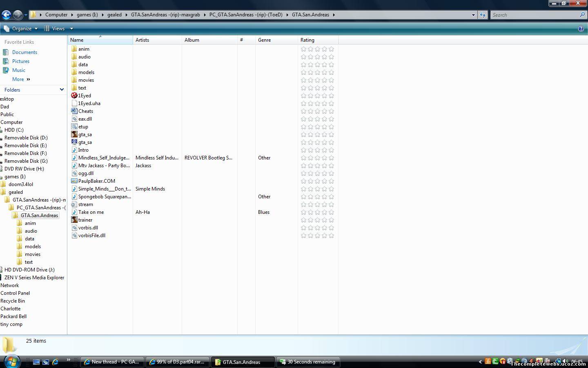This screenshot has width=588, height=368.
Task: Click the Refresh button beside address bar
Action: [x=483, y=15]
